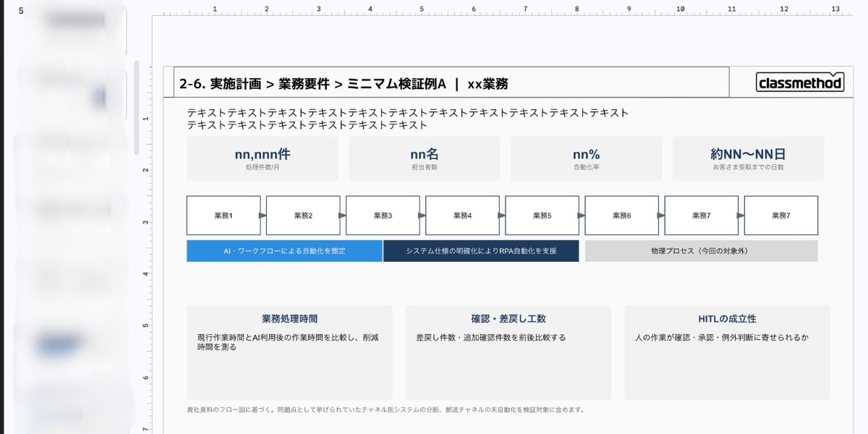Click the nn名 value
The width and height of the screenshot is (868, 434).
pos(425,154)
